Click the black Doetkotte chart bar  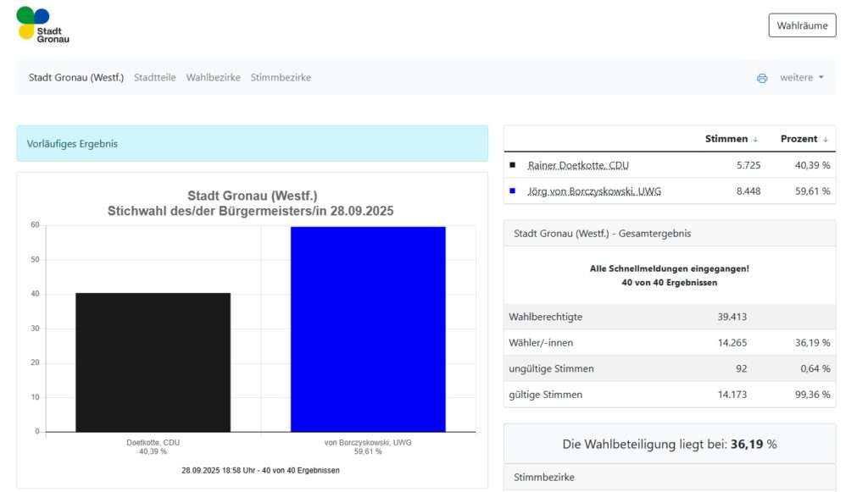click(x=153, y=362)
